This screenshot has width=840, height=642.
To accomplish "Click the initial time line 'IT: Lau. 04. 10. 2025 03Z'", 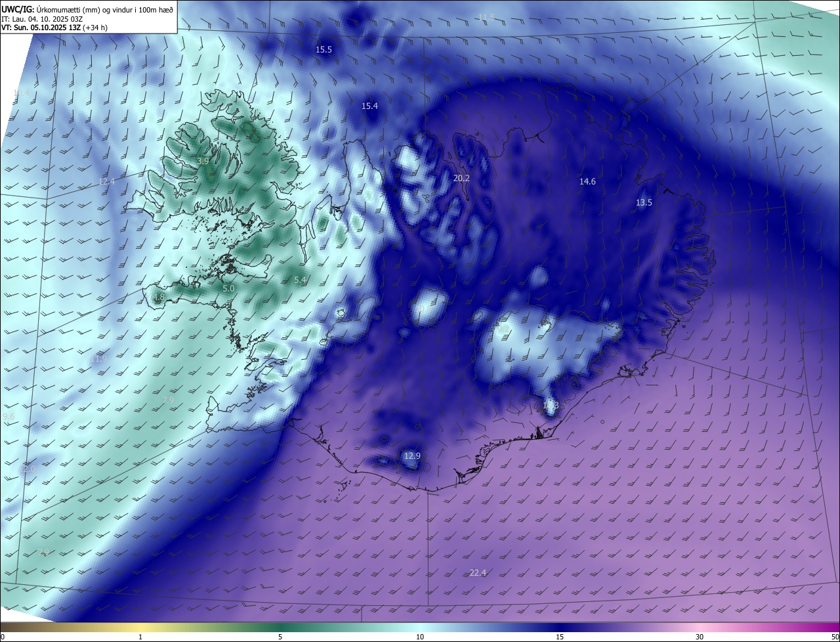I will pos(41,18).
